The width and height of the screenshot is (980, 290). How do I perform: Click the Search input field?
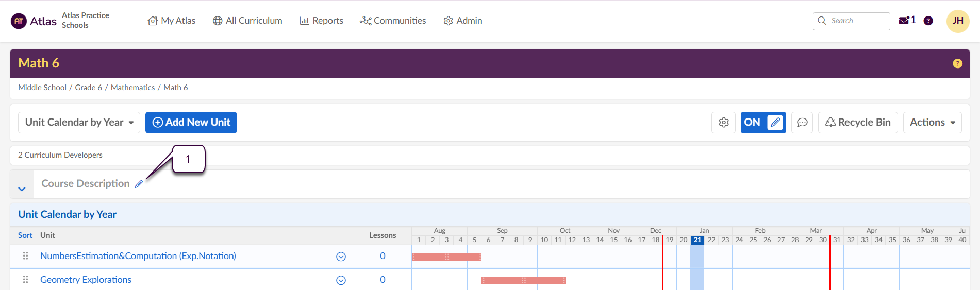tap(856, 21)
